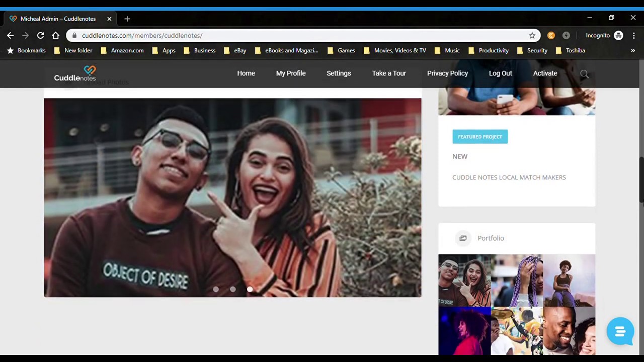Open Privacy Policy menu item
Image resolution: width=644 pixels, height=362 pixels.
[x=447, y=73]
